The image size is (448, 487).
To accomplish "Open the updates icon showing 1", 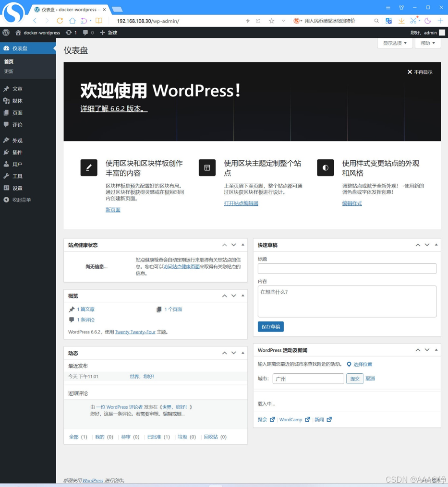I will [71, 33].
